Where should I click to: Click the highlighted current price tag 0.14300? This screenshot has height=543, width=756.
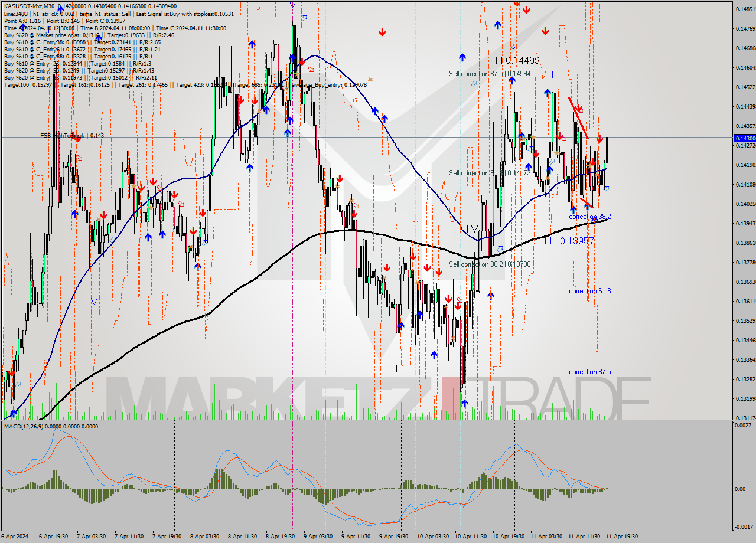tap(744, 138)
